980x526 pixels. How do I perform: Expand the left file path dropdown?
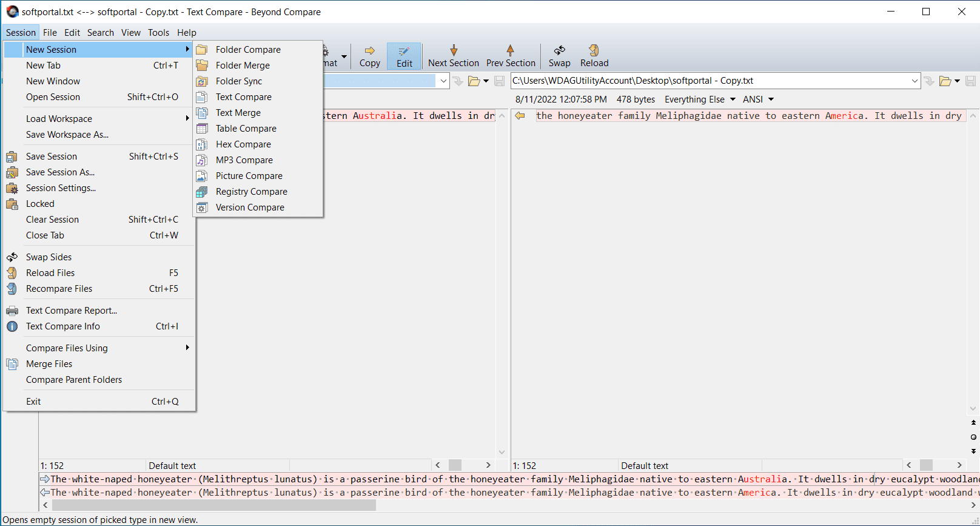(443, 81)
